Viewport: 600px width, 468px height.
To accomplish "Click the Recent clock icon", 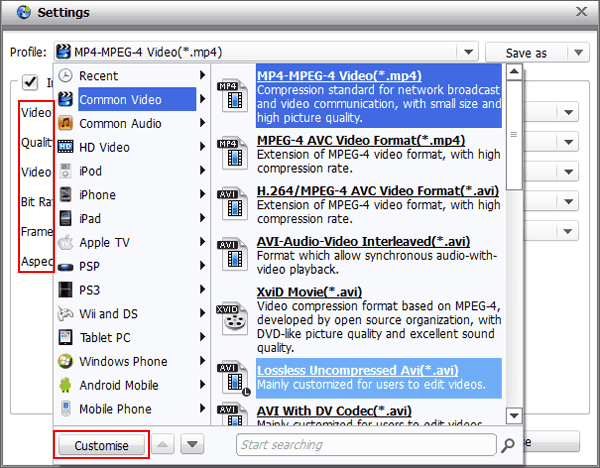I will 65,75.
